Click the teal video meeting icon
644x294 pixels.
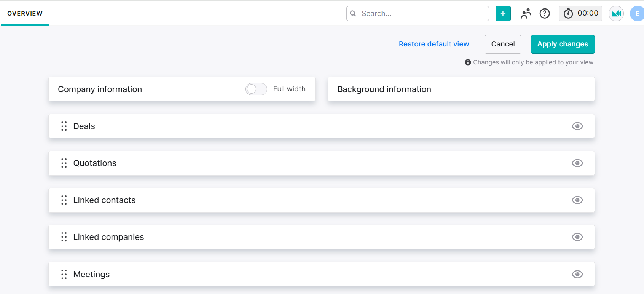(x=616, y=14)
